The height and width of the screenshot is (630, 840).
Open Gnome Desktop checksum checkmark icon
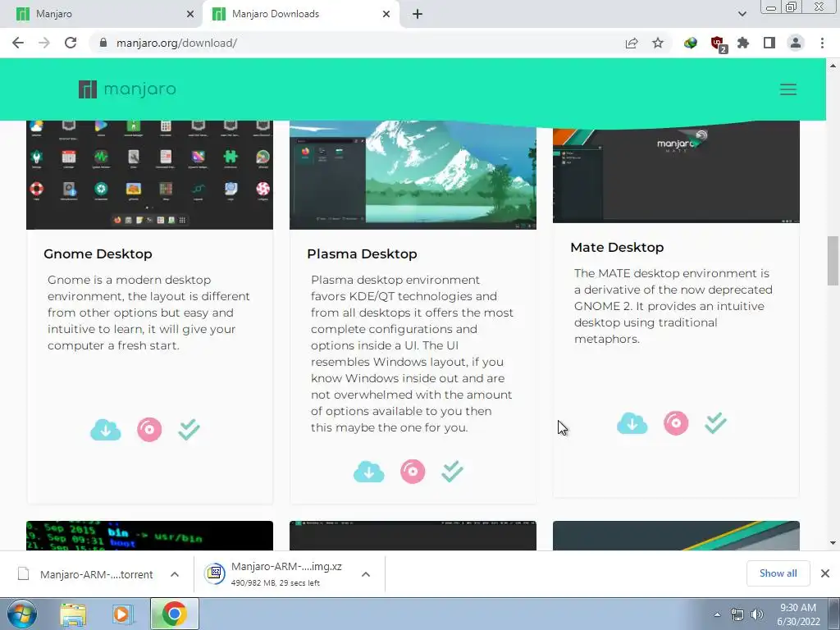pyautogui.click(x=189, y=430)
